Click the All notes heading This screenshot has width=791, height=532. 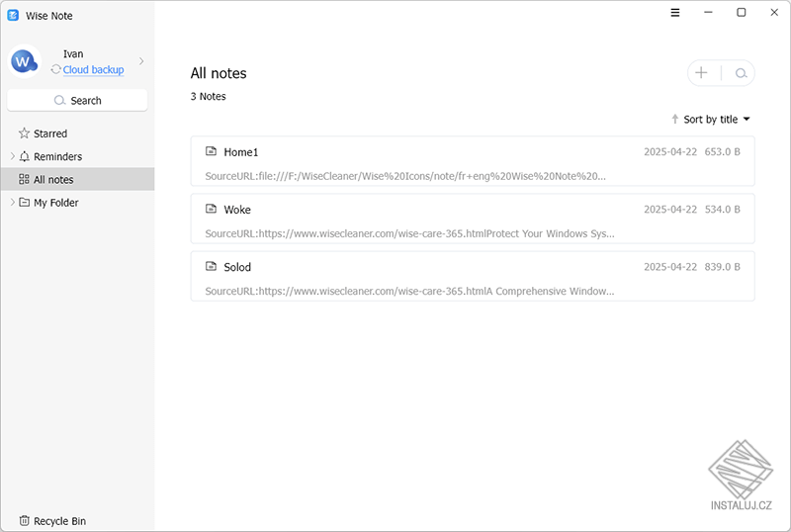tap(219, 73)
